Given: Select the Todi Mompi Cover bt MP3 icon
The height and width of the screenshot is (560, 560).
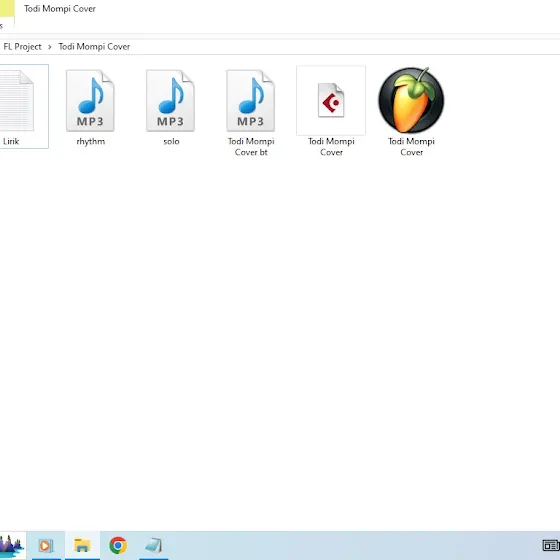Looking at the screenshot, I should point(250,101).
